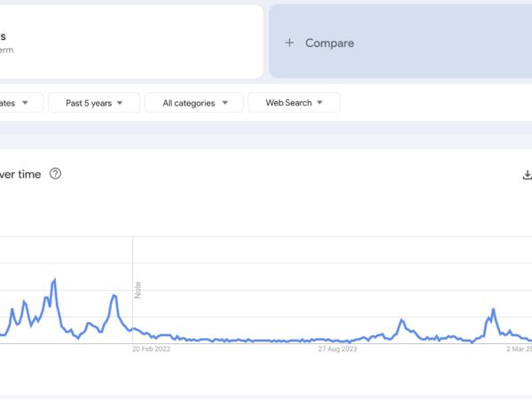Image resolution: width=532 pixels, height=399 pixels.
Task: Click the rightmost peak of the trend line
Action: [x=493, y=309]
